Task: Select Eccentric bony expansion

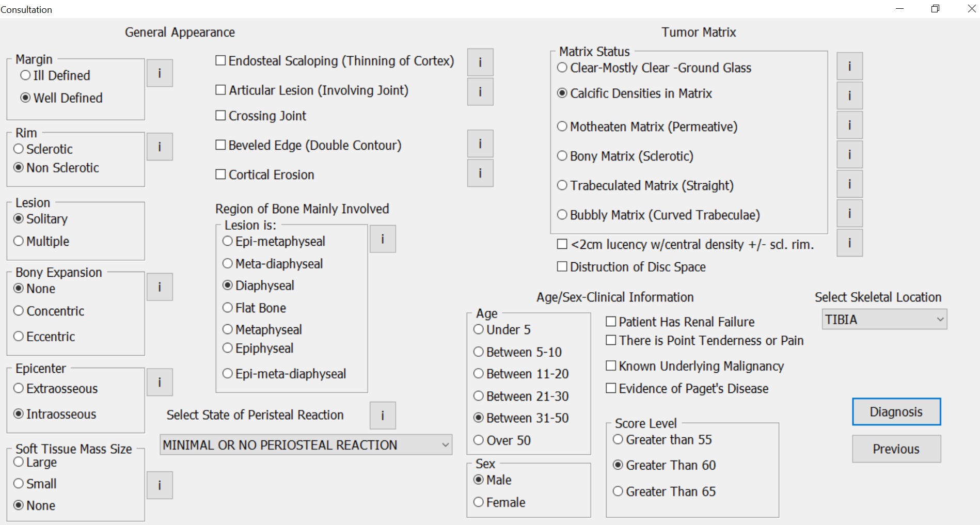Action: pyautogui.click(x=44, y=337)
